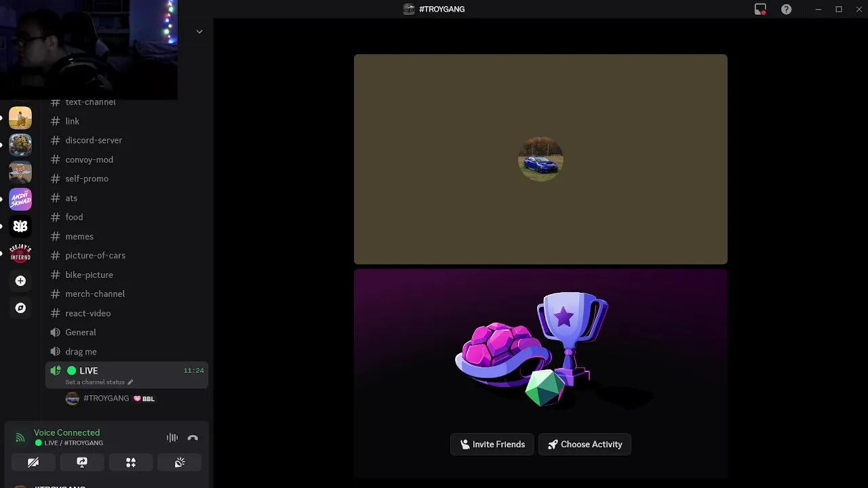Maximize the Discord window

839,9
